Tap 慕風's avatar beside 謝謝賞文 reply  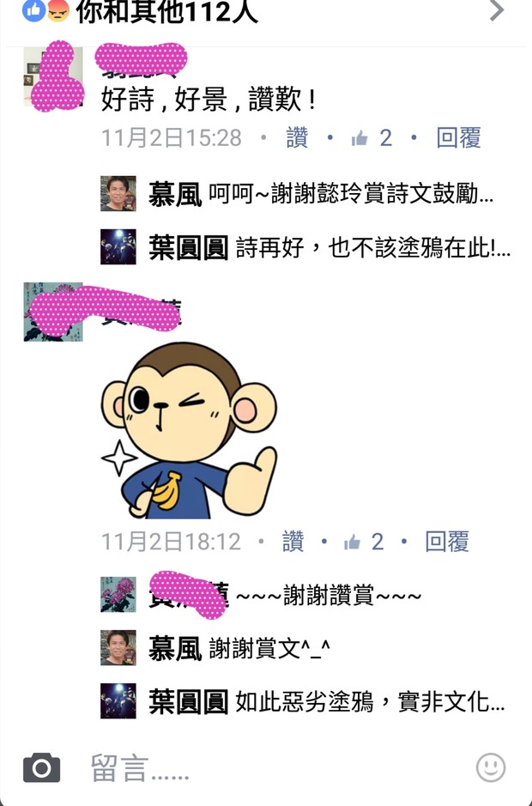point(118,648)
